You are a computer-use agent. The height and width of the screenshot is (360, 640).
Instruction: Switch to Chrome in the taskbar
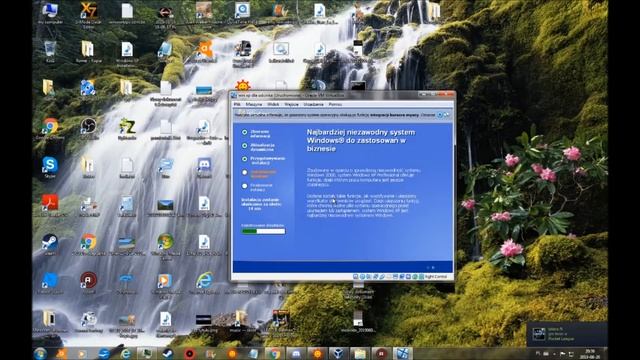tap(275, 353)
